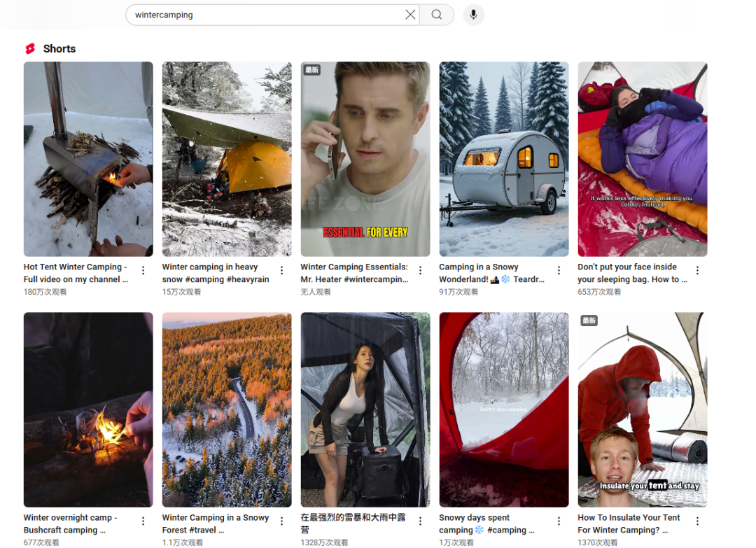Clear the search box with the X icon

(x=410, y=15)
